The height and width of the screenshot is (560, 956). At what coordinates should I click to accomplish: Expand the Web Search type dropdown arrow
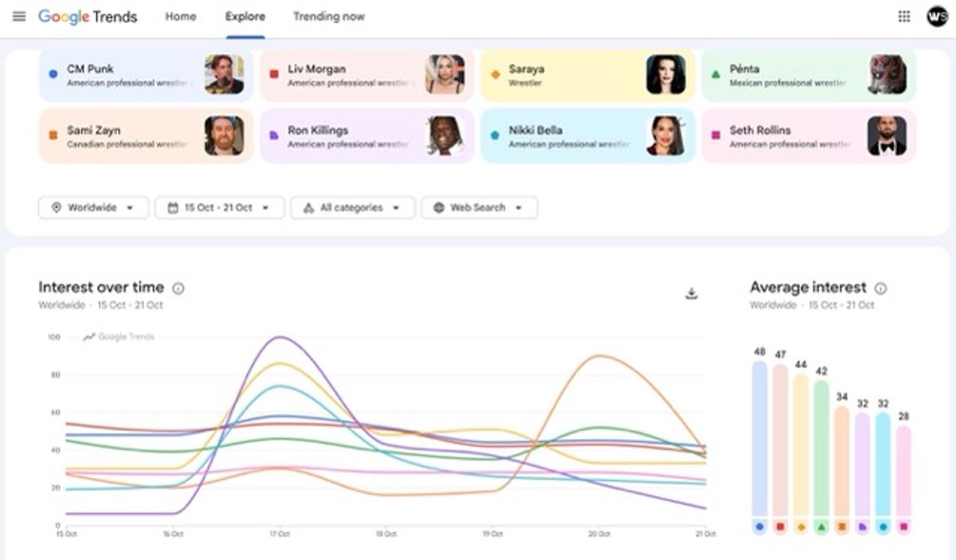(x=519, y=208)
